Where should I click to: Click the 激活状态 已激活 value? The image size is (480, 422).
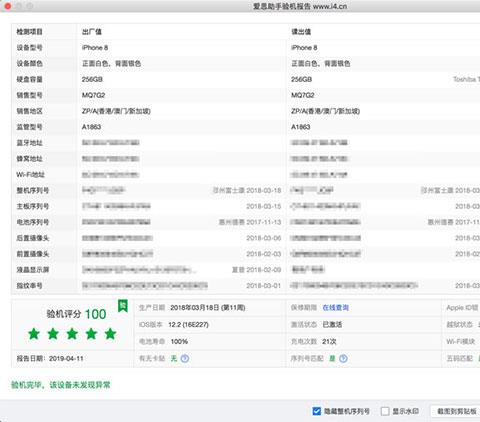[332, 324]
